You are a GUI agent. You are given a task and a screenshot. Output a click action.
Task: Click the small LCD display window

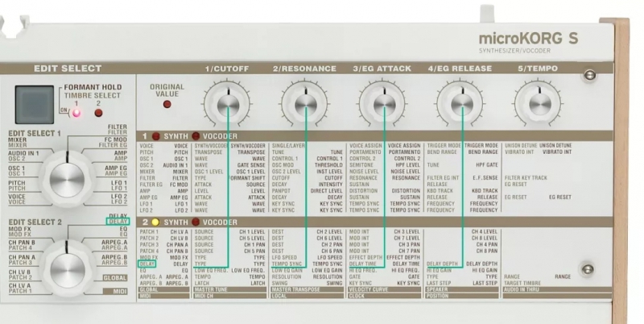click(35, 105)
